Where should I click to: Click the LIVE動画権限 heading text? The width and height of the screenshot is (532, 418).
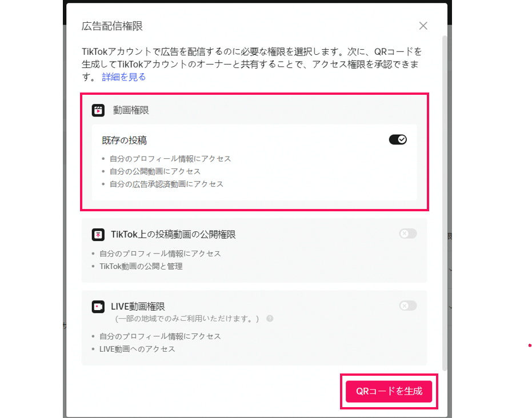coord(138,307)
